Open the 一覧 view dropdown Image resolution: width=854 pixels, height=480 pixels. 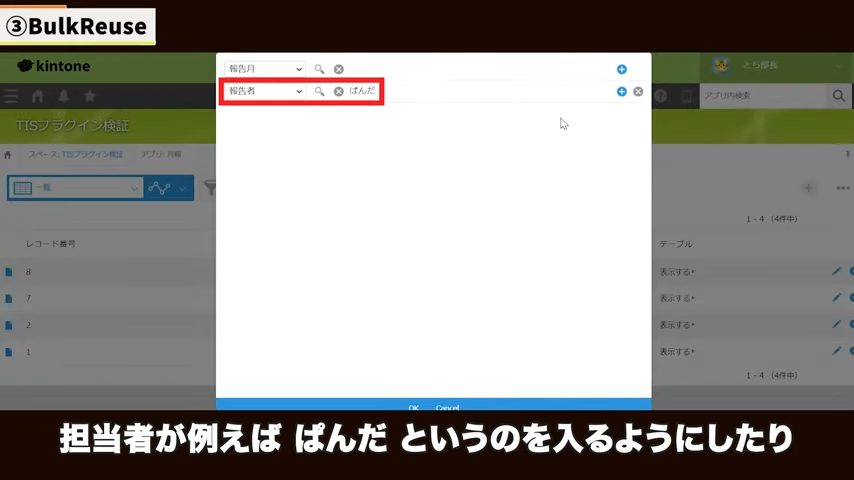(76, 188)
